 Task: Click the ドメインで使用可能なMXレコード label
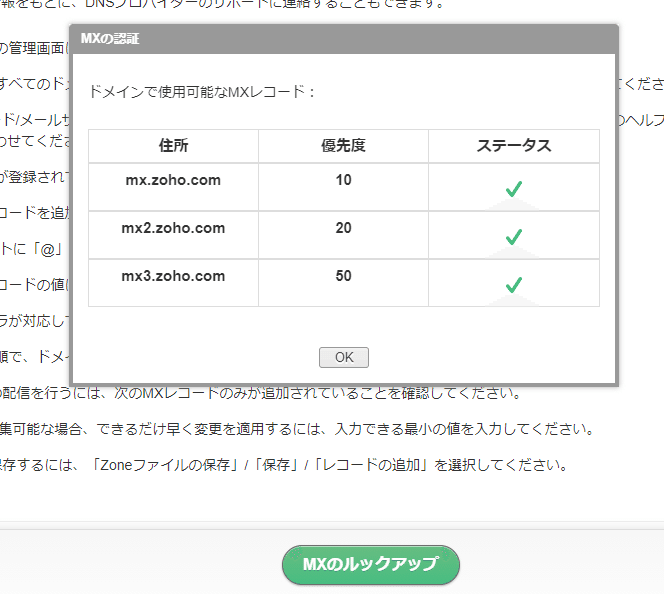(202, 91)
